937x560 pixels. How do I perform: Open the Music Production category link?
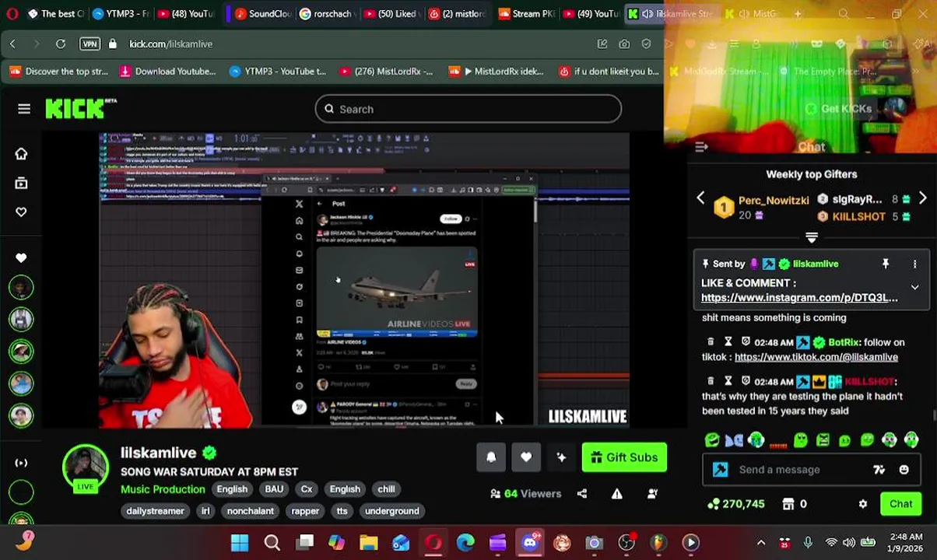pyautogui.click(x=163, y=489)
